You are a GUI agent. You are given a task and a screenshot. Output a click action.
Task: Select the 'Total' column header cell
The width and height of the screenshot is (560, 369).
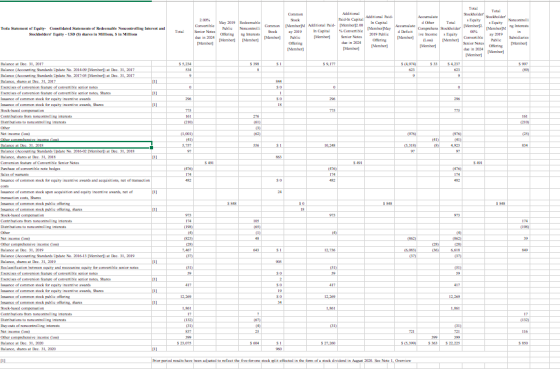(180, 31)
